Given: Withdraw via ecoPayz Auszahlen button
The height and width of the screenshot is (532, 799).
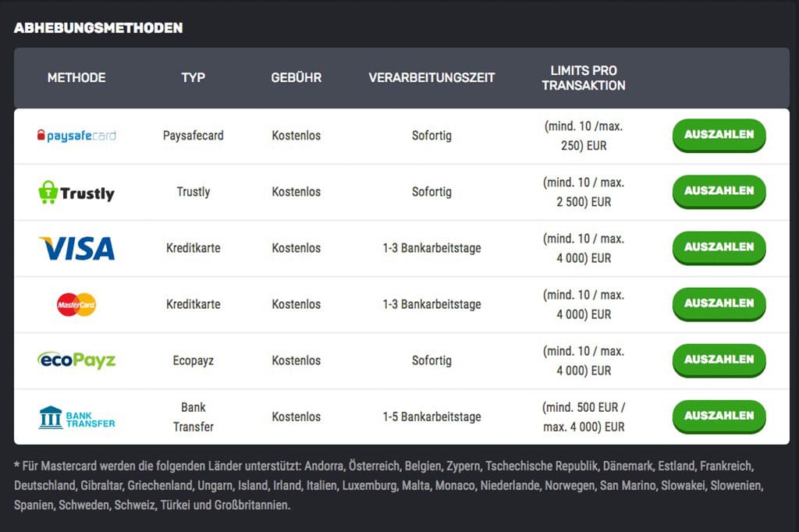Looking at the screenshot, I should point(719,360).
